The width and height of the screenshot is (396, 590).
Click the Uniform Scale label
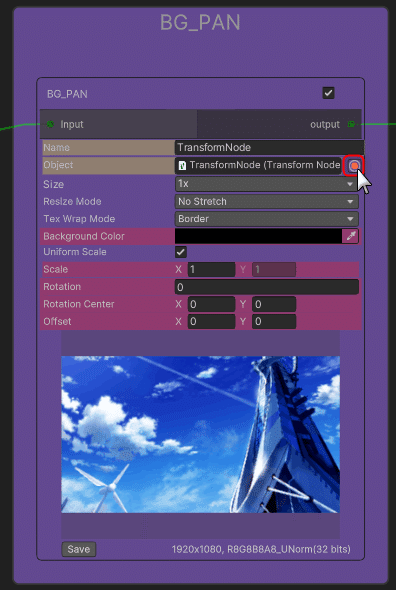pos(75,252)
